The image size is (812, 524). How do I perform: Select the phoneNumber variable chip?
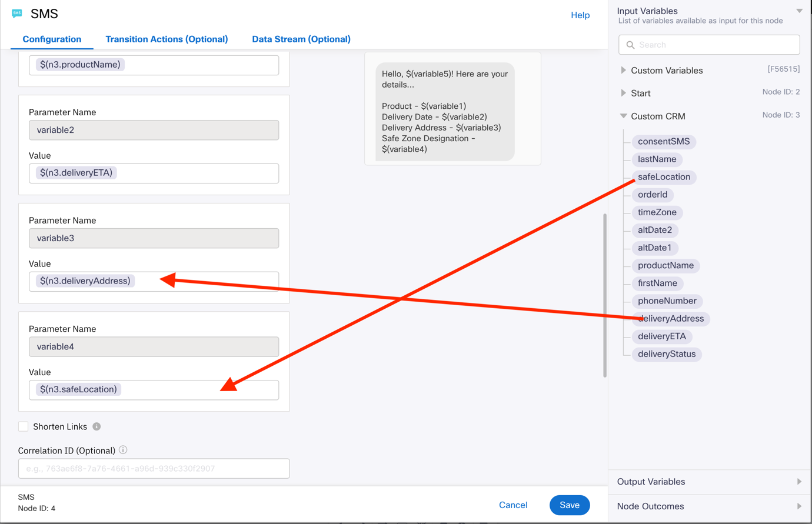click(667, 301)
